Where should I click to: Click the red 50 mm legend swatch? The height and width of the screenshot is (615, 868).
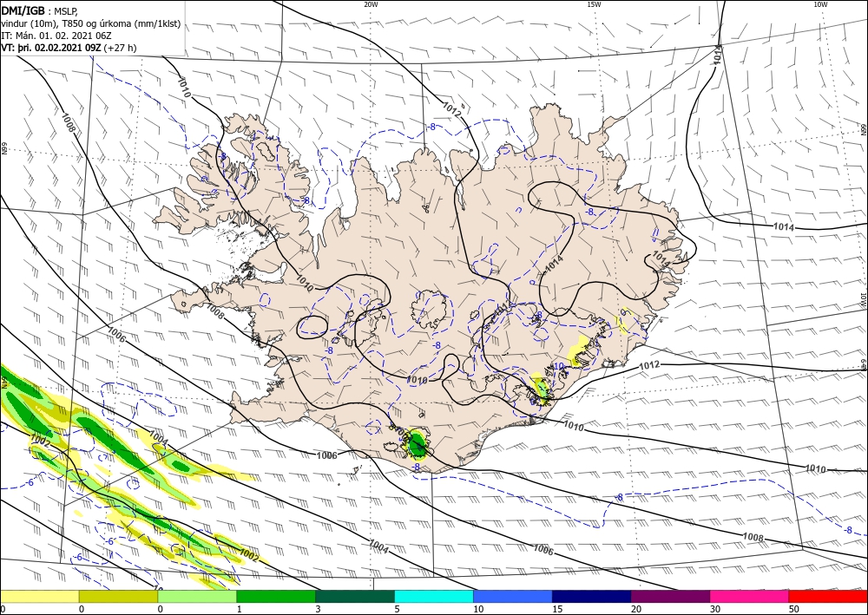[x=828, y=596]
